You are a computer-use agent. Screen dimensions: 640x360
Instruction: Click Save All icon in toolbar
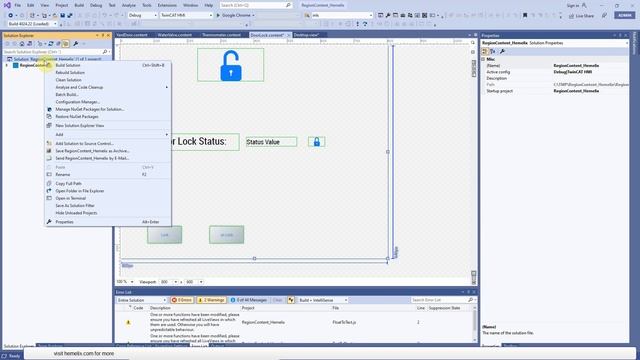(69, 16)
